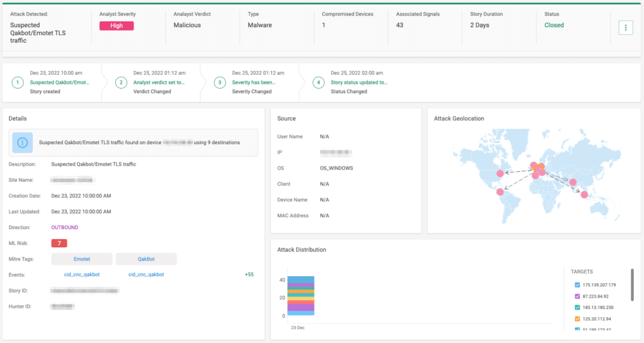This screenshot has width=644, height=343.
Task: Open the 'Story status updated to...' event
Action: coord(358,82)
